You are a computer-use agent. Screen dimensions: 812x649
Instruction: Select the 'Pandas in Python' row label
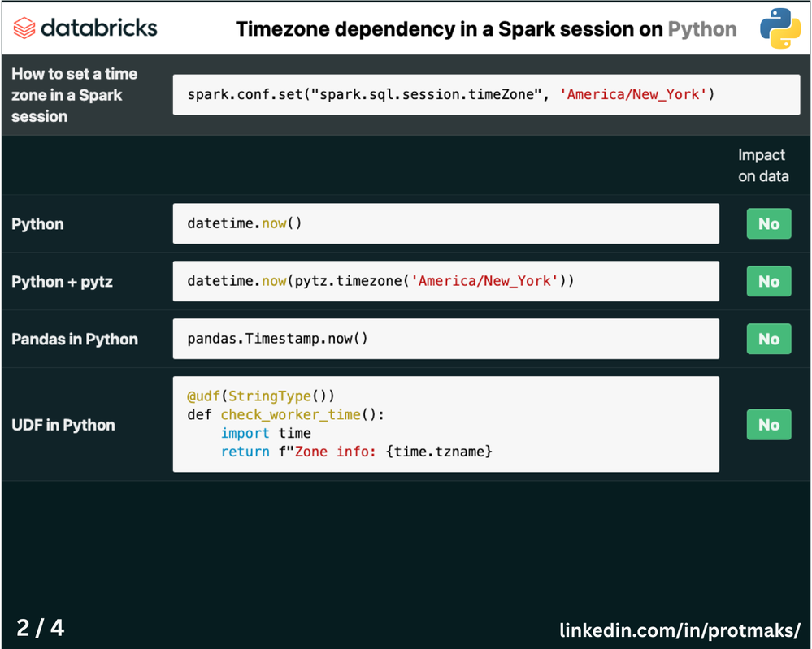point(75,340)
